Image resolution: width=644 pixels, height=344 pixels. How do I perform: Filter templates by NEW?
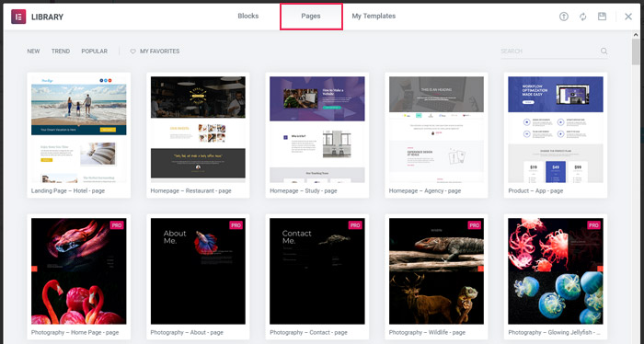pos(34,52)
